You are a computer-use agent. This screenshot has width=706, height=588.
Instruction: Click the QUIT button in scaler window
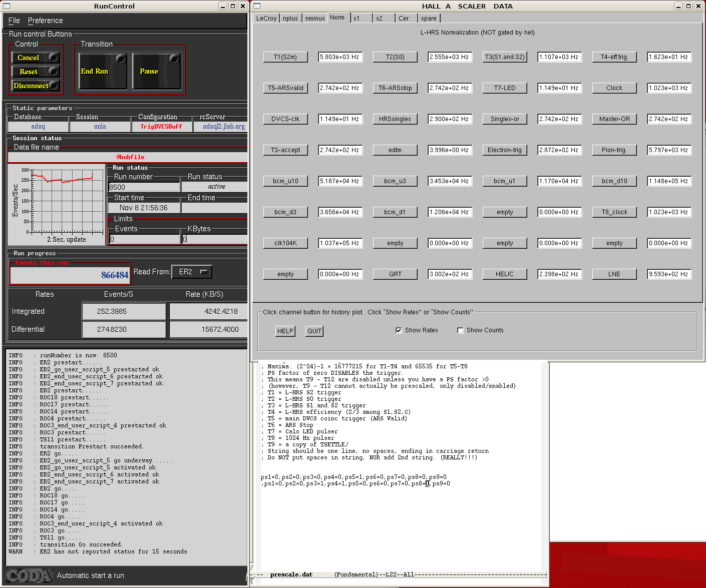coord(314,331)
